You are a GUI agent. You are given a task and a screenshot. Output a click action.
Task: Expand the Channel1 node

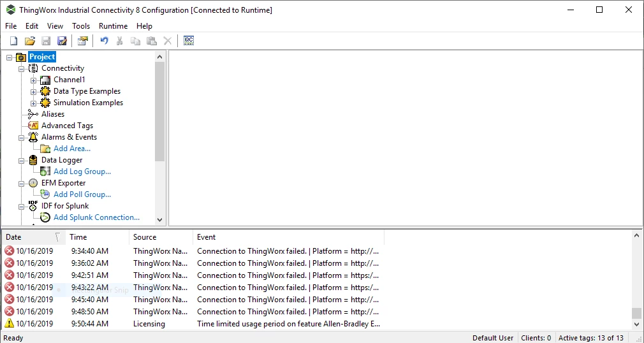point(34,80)
